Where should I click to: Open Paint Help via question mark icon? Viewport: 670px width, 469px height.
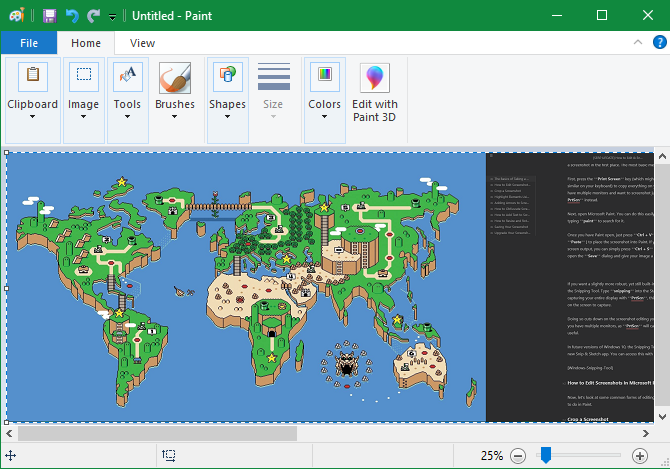pos(659,42)
